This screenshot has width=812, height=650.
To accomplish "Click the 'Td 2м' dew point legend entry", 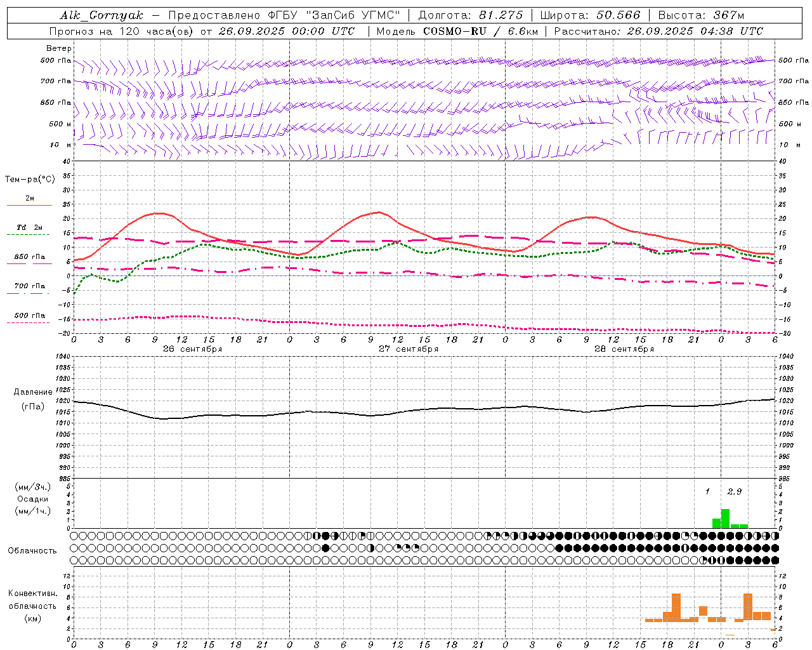I will 30,227.
